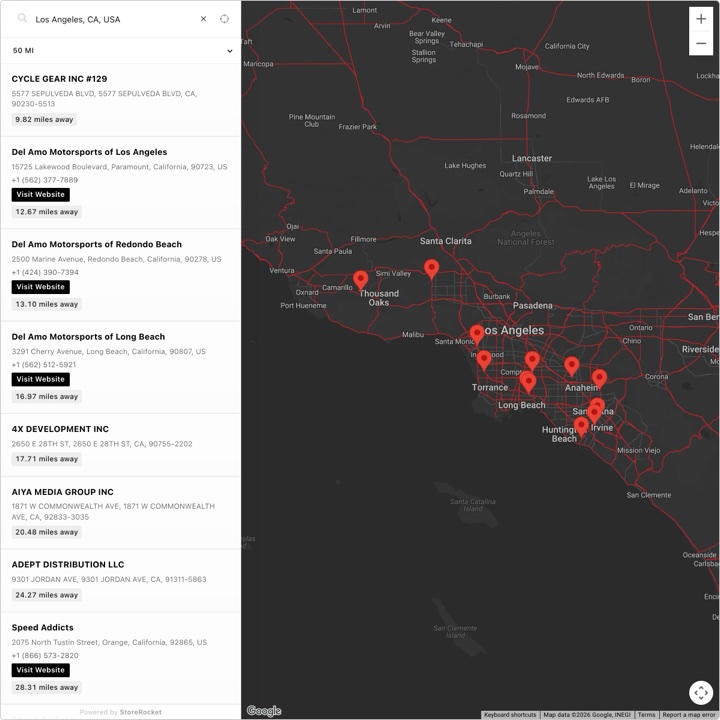Screen dimensions: 720x720
Task: Select Del Amo Motorsports of Redondo Beach title
Action: 96,244
